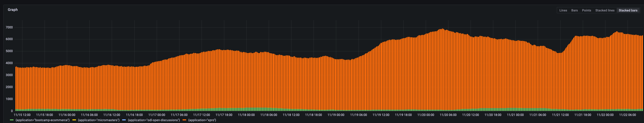Image resolution: width=644 pixels, height=123 pixels.
Task: Click the 11/19 18:00 x-axis label
Action: pyautogui.click(x=403, y=115)
